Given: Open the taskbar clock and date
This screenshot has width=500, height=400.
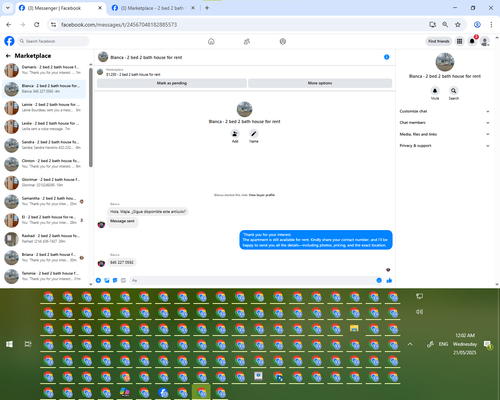Looking at the screenshot, I should 465,344.
